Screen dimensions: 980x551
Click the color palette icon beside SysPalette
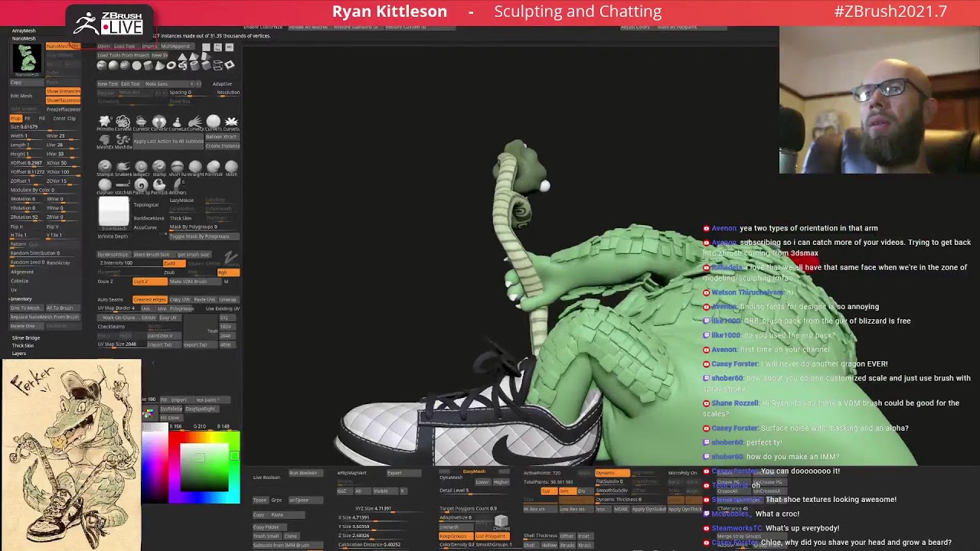point(149,413)
